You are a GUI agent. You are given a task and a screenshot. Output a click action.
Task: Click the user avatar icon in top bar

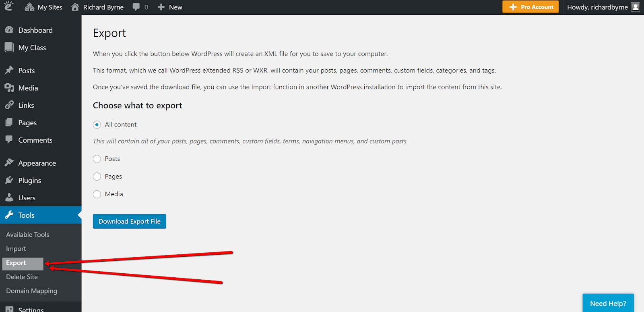pos(636,7)
